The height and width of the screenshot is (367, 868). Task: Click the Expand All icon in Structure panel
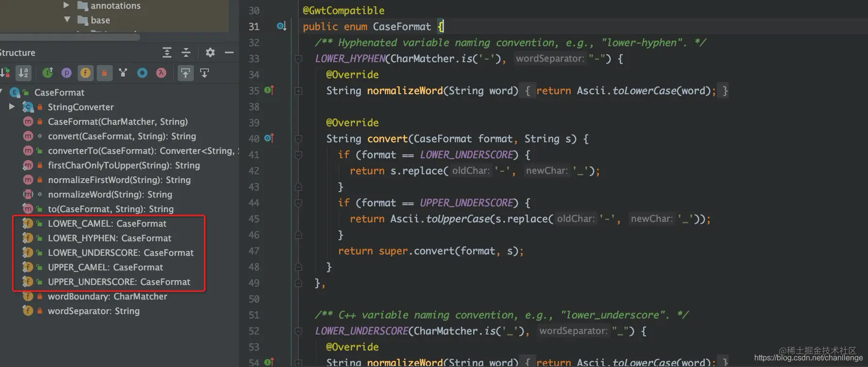[167, 52]
